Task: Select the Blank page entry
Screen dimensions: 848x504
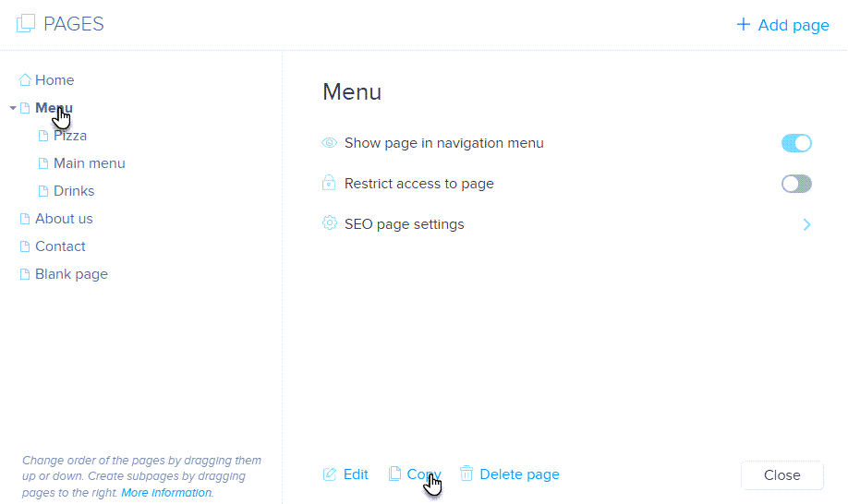Action: 71,274
